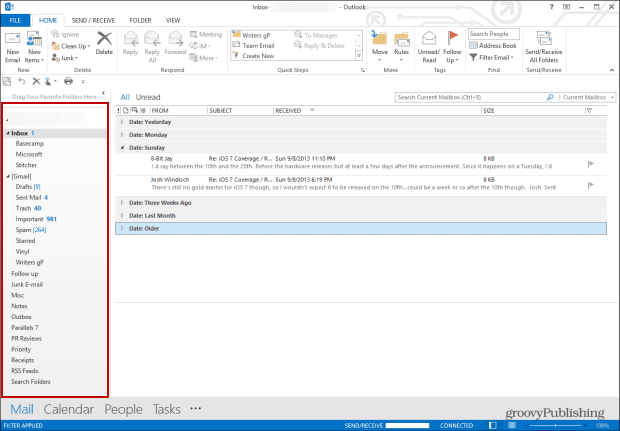Choose Create New quick step

(x=253, y=56)
